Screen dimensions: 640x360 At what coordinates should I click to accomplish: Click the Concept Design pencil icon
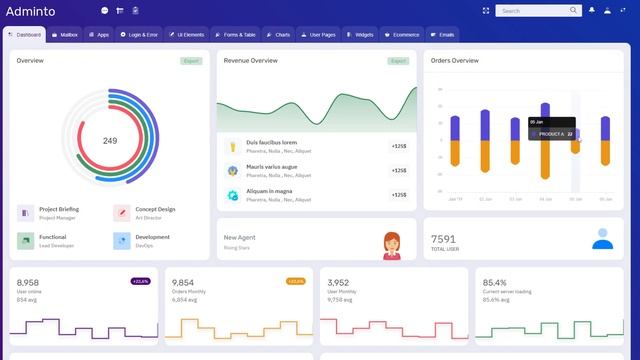(x=122, y=213)
